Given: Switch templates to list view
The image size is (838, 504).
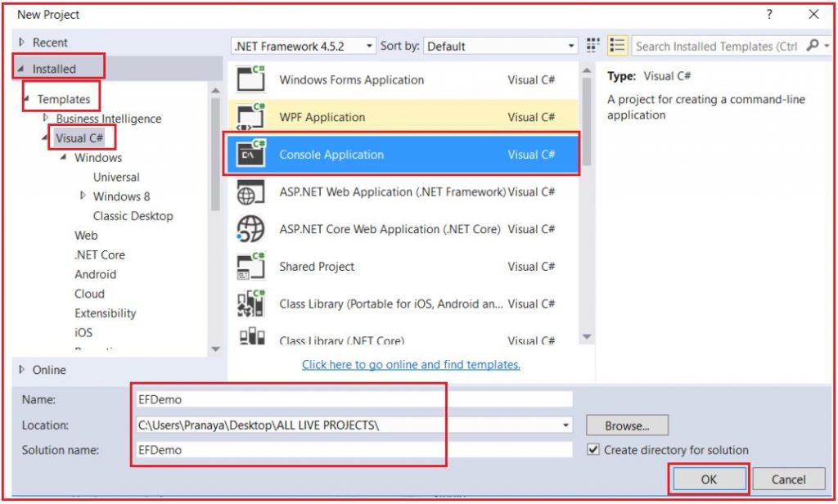Looking at the screenshot, I should point(616,46).
